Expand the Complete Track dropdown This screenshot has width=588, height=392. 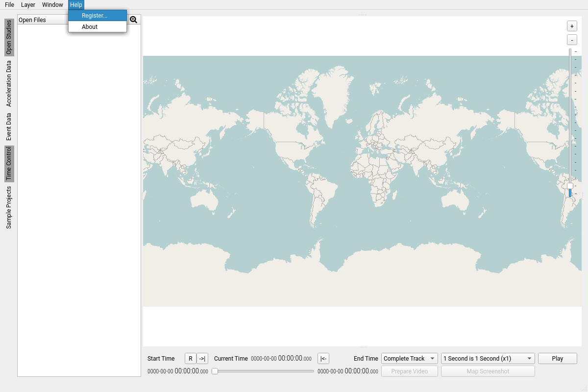[x=410, y=359]
